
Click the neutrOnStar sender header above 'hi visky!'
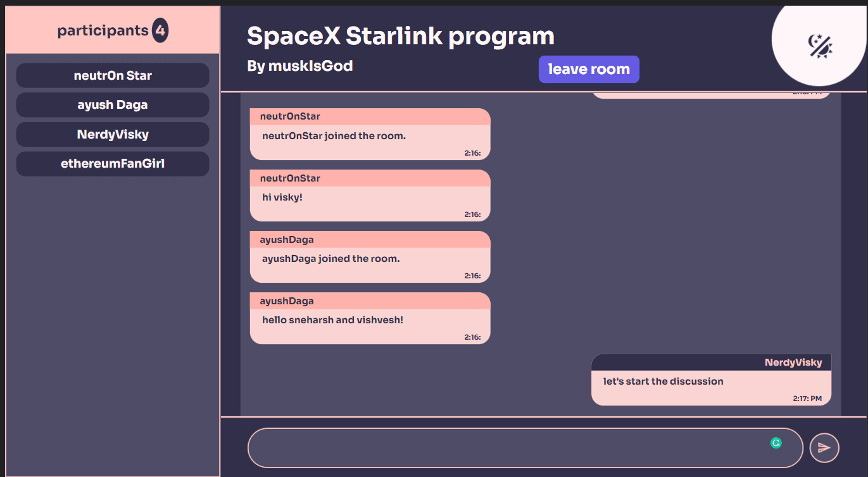[x=370, y=178]
